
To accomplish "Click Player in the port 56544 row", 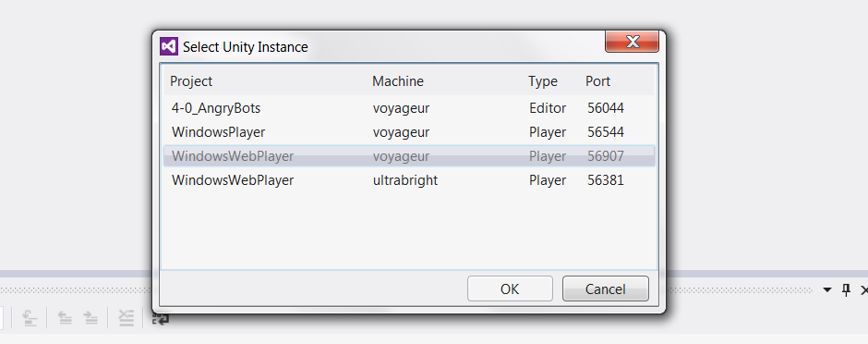I will tap(548, 132).
